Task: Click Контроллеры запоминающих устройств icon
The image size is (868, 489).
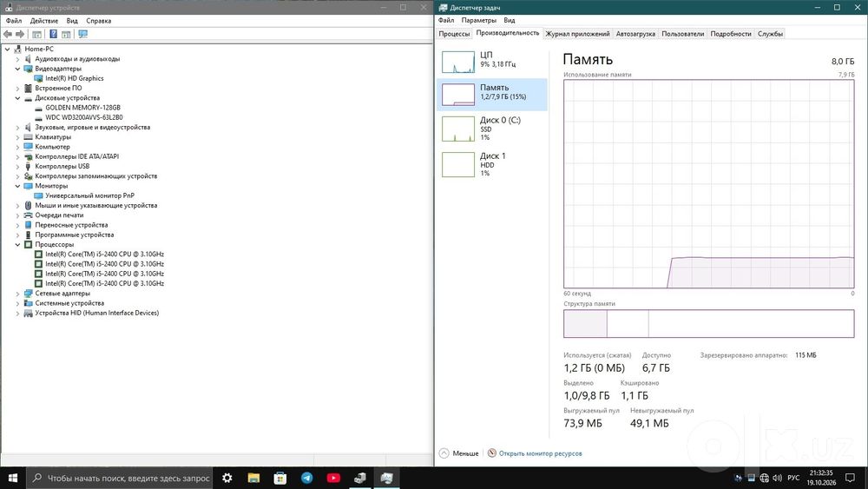Action: click(x=29, y=176)
